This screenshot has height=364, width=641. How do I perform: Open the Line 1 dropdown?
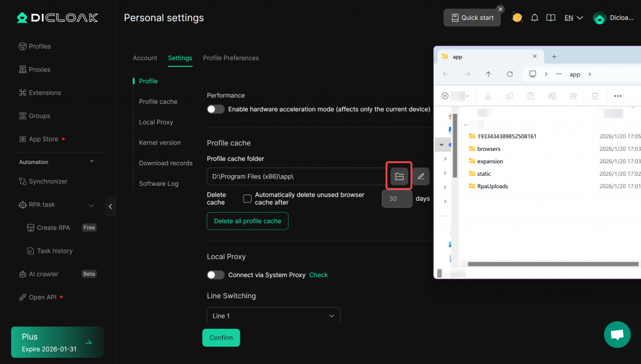274,316
